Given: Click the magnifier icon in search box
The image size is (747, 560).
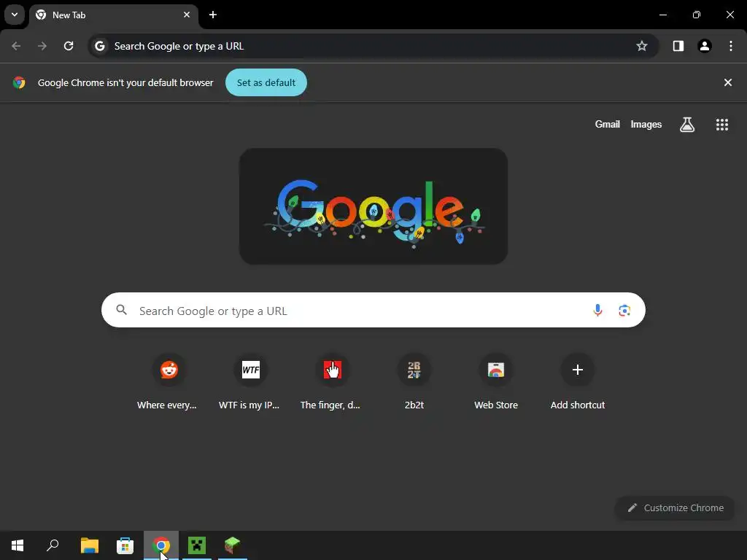Looking at the screenshot, I should click(122, 310).
